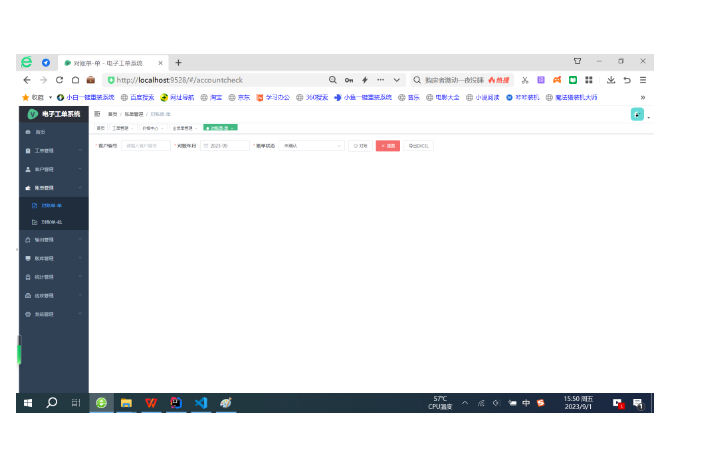
Task: Click the 客户编号 input field
Action: (145, 145)
